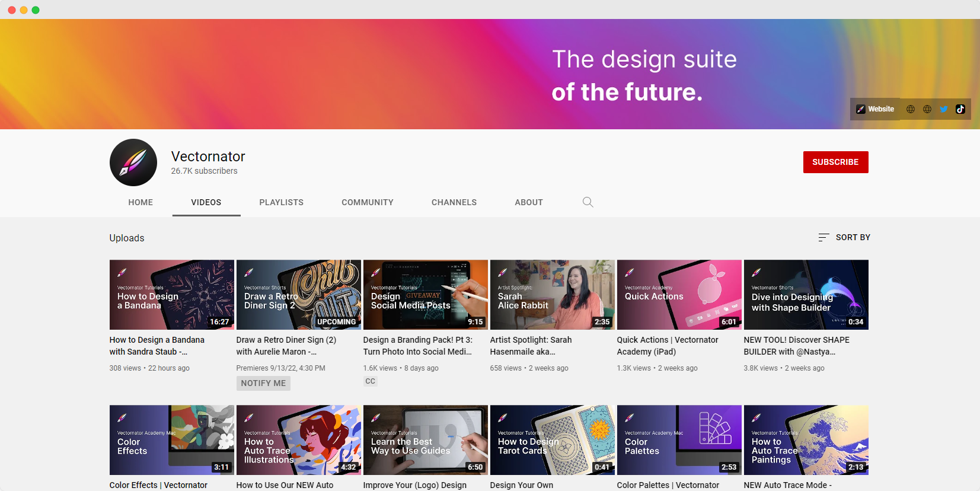Open the channel search magnifier icon
This screenshot has height=491, width=980.
coord(588,202)
